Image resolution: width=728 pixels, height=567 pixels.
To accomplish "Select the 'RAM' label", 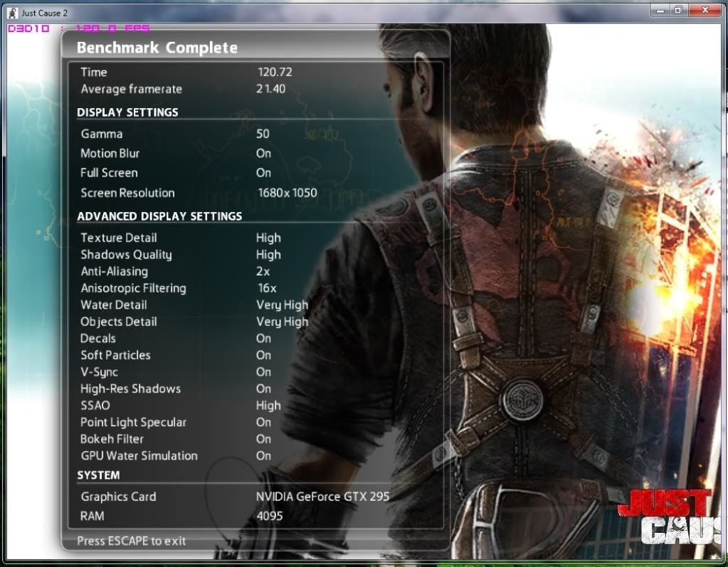I will [x=92, y=516].
